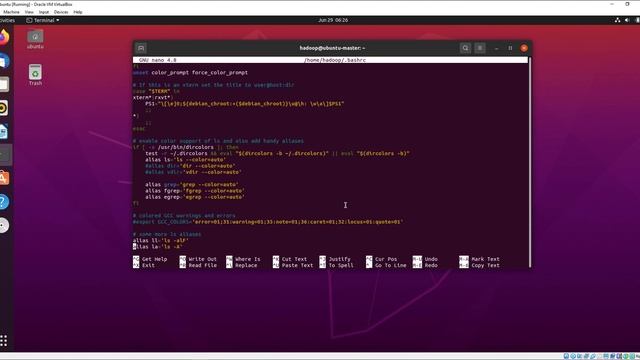Open the terminal search icon
Viewport: 640px width, 360px height.
tap(465, 48)
